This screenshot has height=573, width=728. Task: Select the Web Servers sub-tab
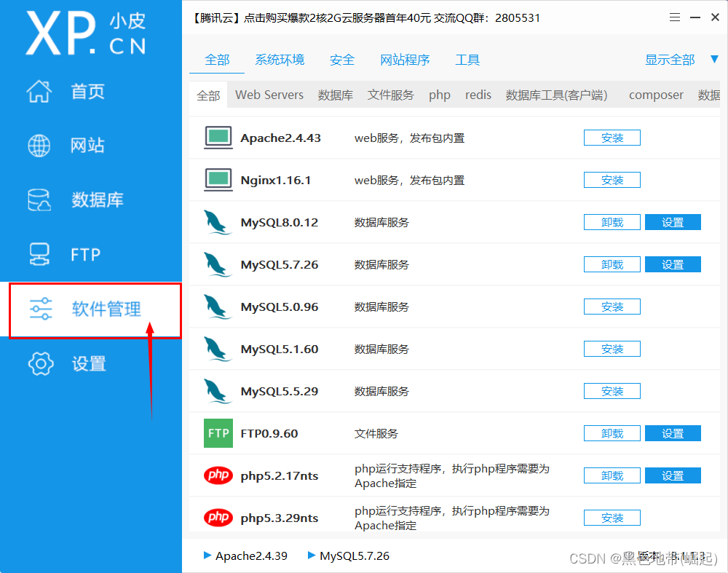click(x=269, y=95)
